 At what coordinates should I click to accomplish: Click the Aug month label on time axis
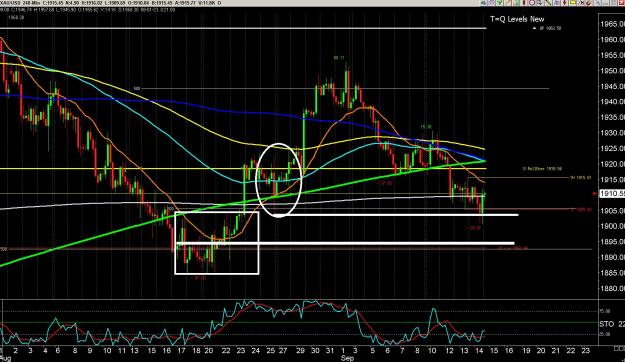point(5,358)
